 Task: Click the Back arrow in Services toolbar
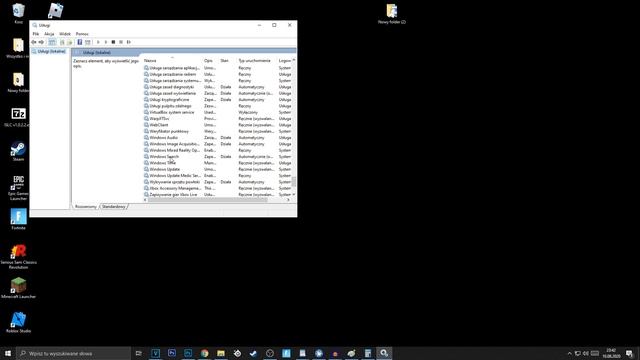34,42
